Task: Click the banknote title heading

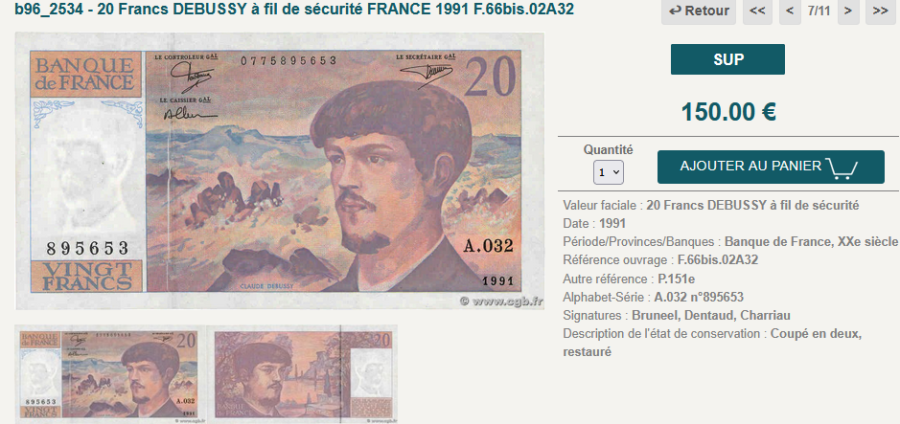Action: tap(293, 9)
